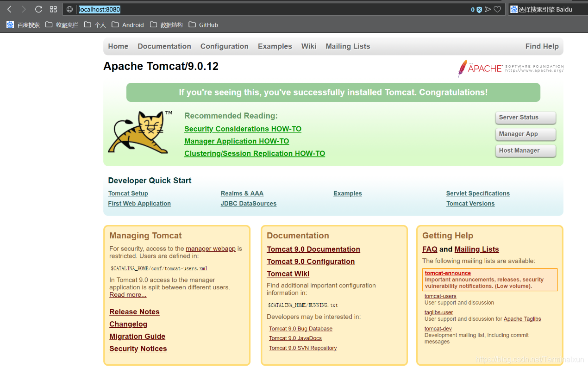Image resolution: width=588 pixels, height=368 pixels.
Task: Open the Tomcat Setup link
Action: 128,193
